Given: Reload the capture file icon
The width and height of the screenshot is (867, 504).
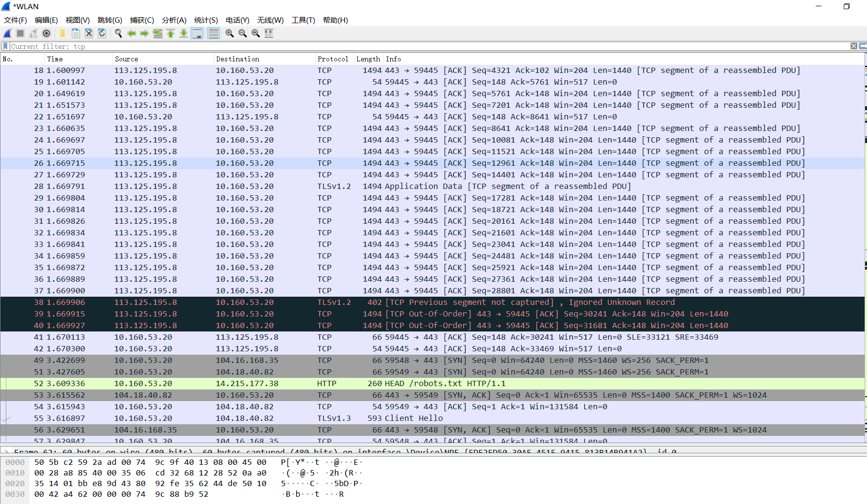Looking at the screenshot, I should point(102,33).
